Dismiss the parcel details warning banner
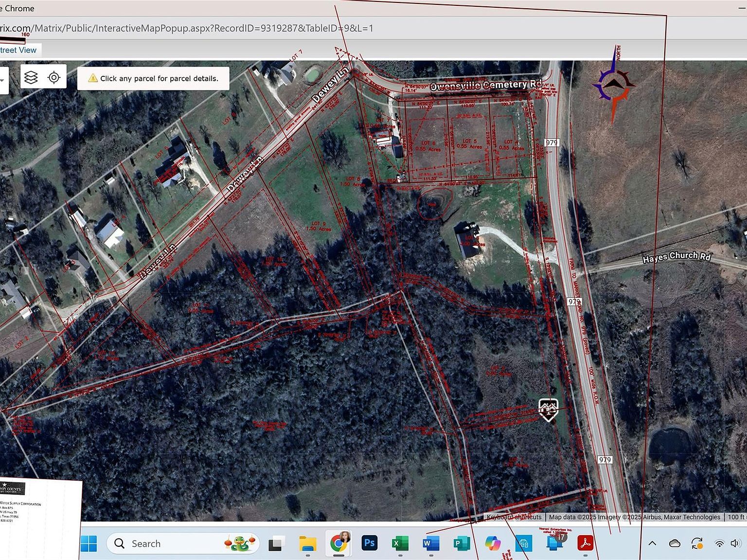Viewport: 747px width, 560px height. point(153,78)
